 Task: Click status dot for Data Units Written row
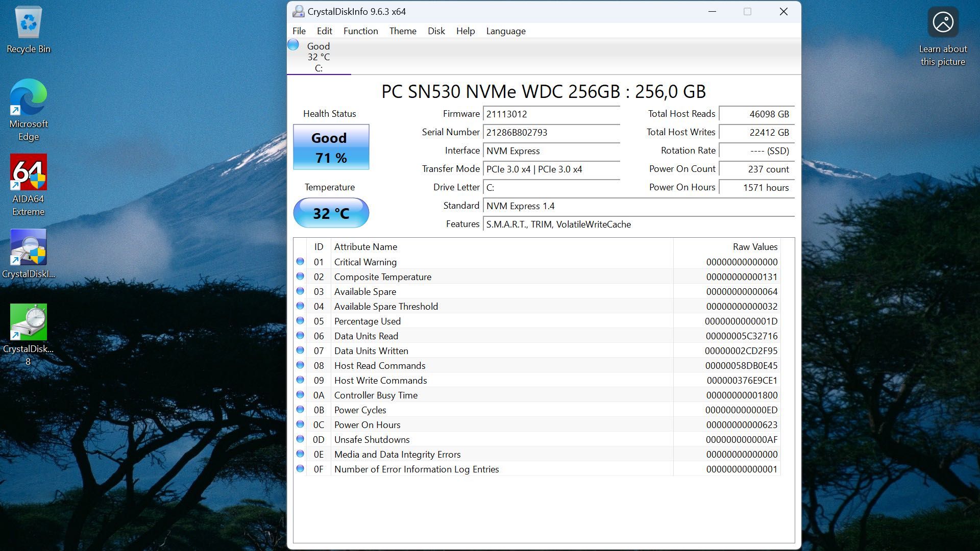tap(300, 350)
